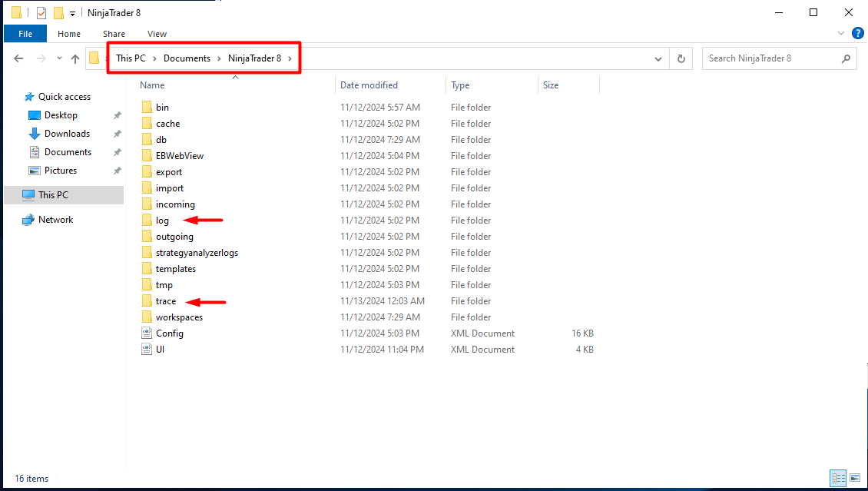The height and width of the screenshot is (491, 868).
Task: Open the address bar history dropdown
Action: tap(658, 58)
